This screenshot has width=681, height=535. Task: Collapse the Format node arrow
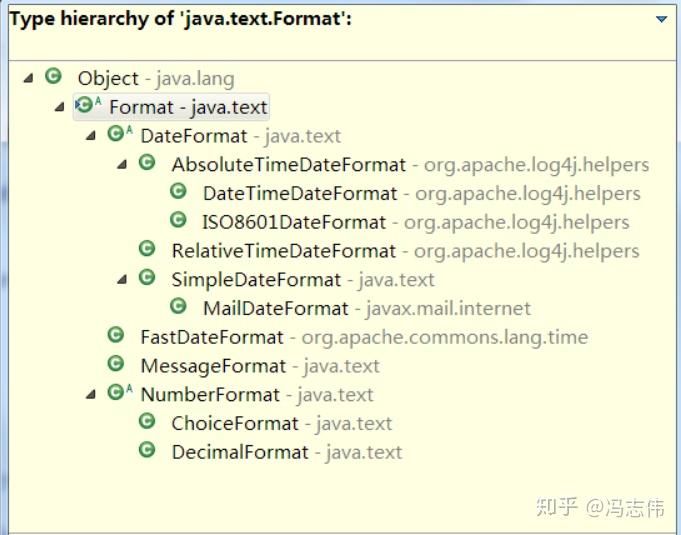(x=60, y=106)
